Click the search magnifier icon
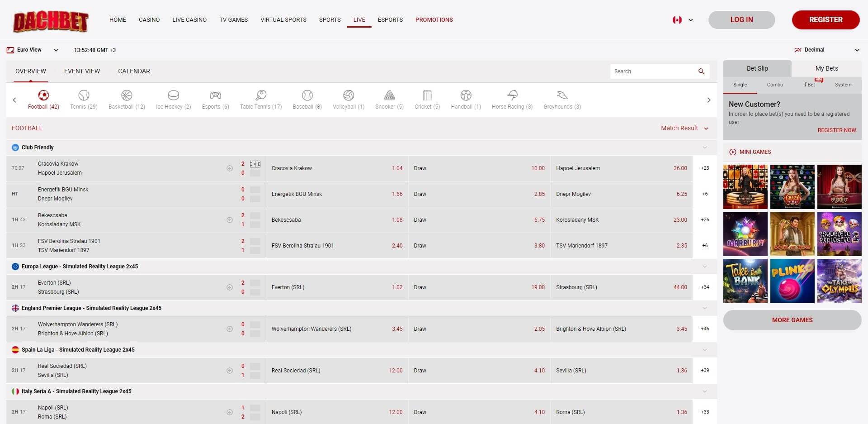Viewport: 868px width, 424px height. pyautogui.click(x=701, y=71)
